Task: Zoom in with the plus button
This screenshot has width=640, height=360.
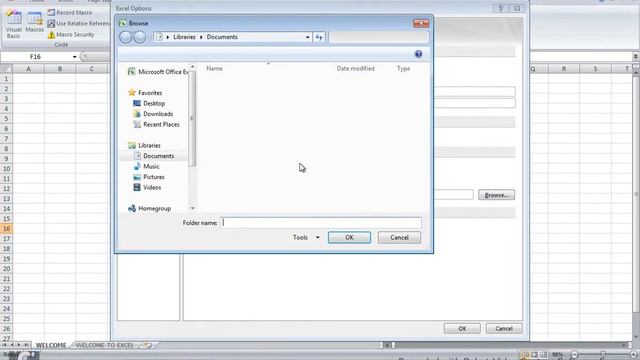Action: 633,355
